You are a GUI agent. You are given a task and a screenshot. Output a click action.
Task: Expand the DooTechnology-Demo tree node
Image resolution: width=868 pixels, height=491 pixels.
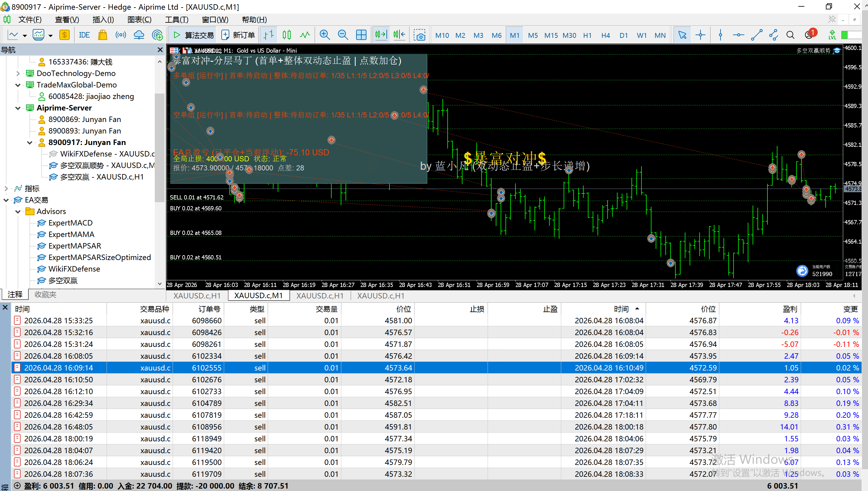(x=18, y=74)
